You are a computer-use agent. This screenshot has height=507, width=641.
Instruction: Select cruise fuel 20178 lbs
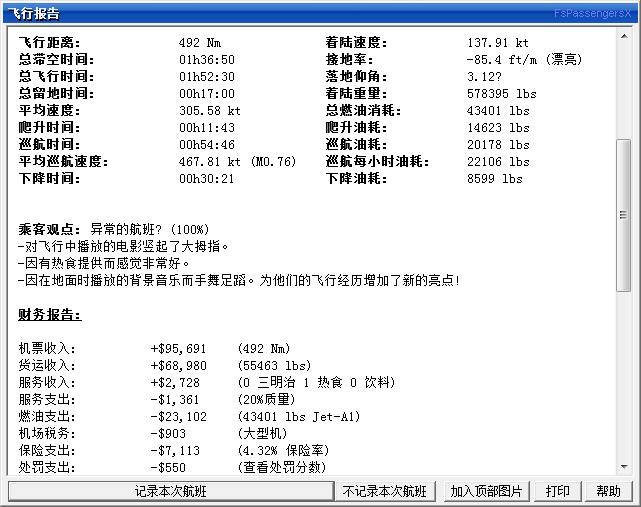coord(498,145)
